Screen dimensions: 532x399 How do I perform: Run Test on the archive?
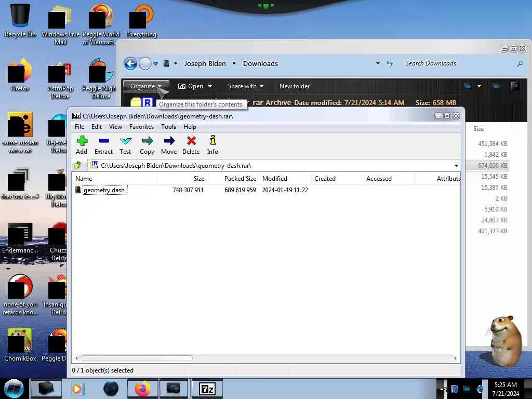pyautogui.click(x=125, y=145)
